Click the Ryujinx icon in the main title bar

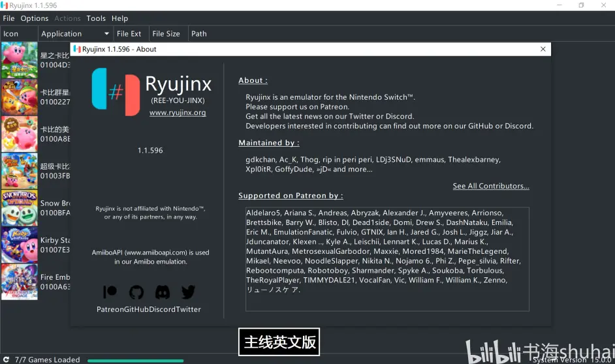5,5
